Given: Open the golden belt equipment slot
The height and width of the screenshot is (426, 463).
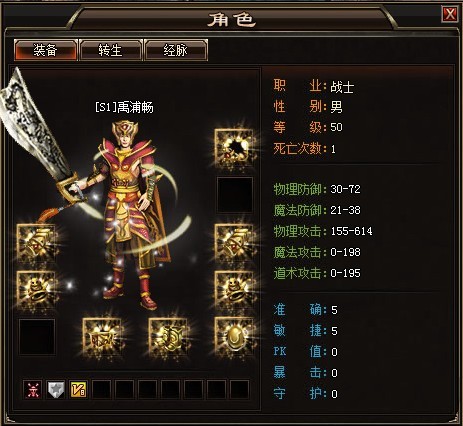Looking at the screenshot, I should (102, 337).
